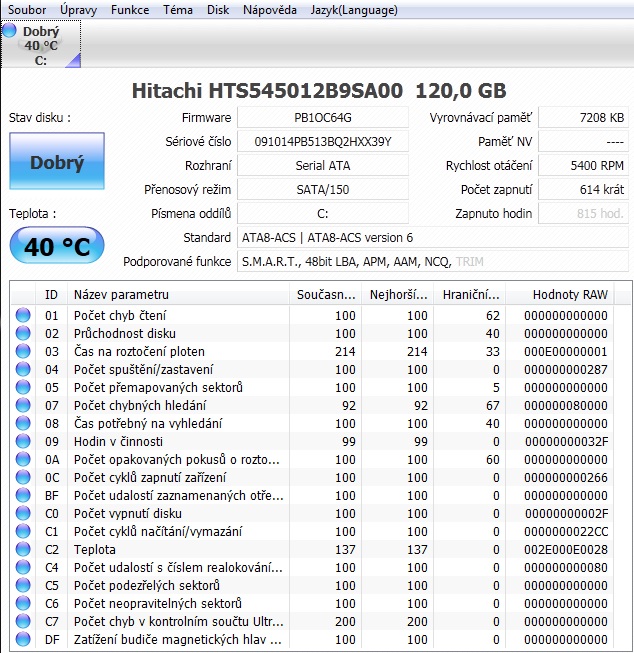The width and height of the screenshot is (634, 653).
Task: Click the Serial ATA interface field
Action: pyautogui.click(x=323, y=166)
